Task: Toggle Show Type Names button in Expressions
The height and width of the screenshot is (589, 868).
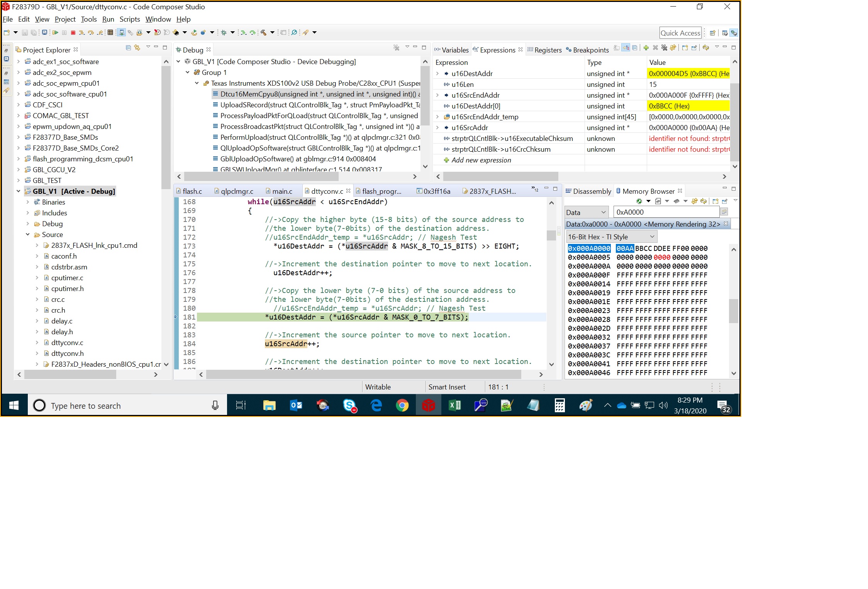Action: pos(617,47)
